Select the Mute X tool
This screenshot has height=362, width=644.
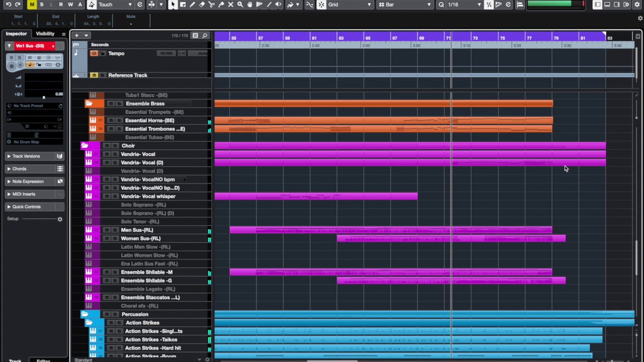click(x=230, y=5)
